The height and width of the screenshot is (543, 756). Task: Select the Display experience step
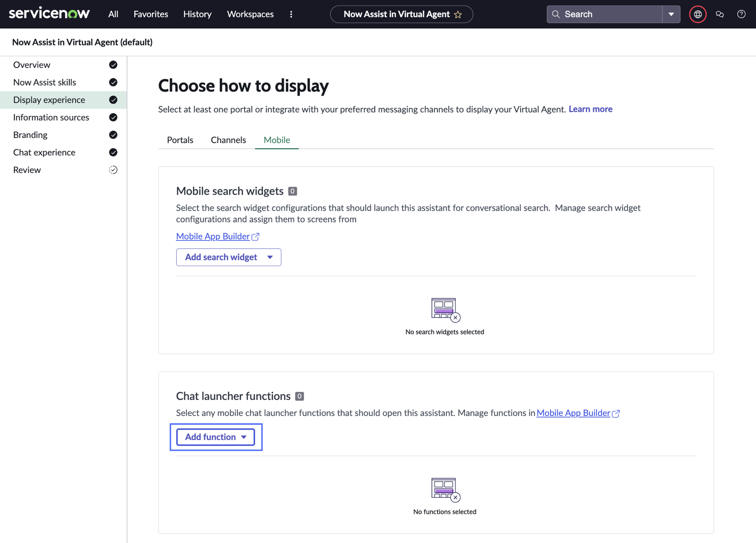coord(63,100)
